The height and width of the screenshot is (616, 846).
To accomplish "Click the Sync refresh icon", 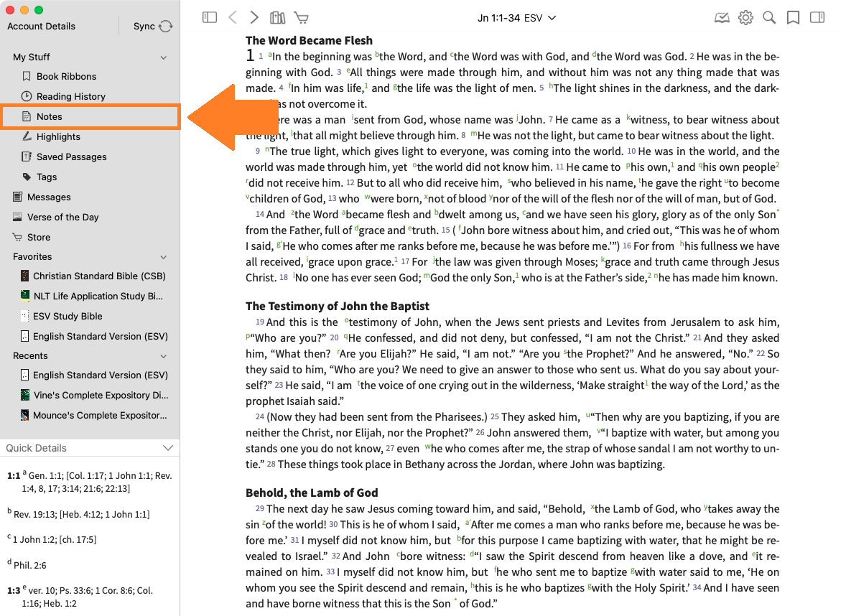I will tap(166, 26).
